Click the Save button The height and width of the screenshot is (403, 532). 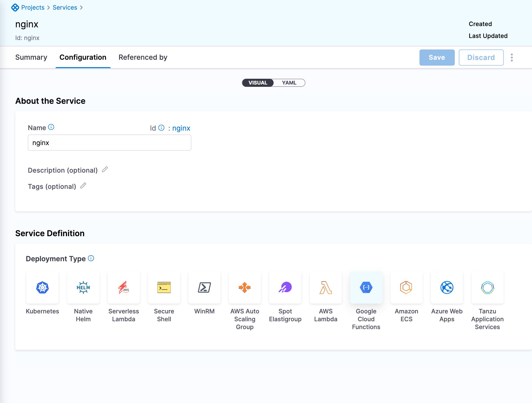click(437, 57)
